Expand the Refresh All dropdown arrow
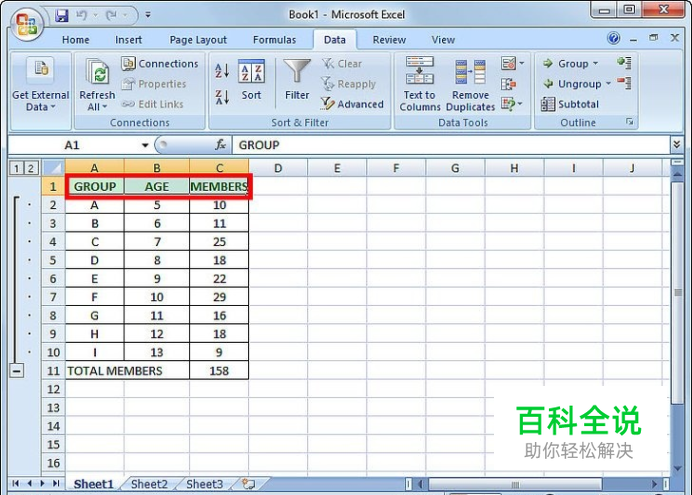Screen dimensions: 692x495 pyautogui.click(x=105, y=107)
